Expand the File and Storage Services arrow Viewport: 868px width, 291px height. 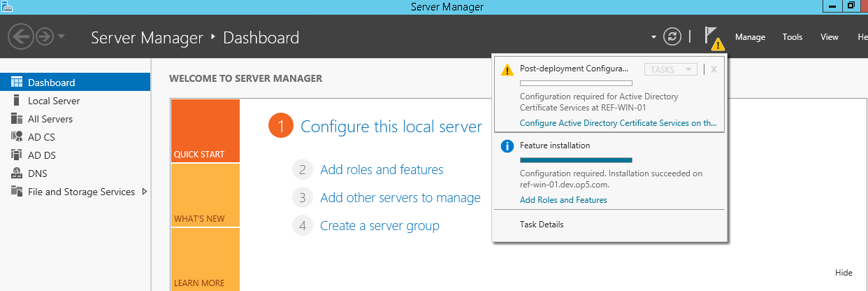point(144,191)
